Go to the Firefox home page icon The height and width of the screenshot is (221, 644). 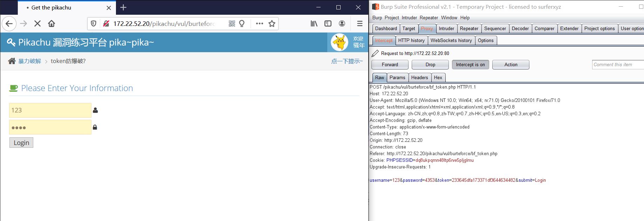click(x=52, y=23)
